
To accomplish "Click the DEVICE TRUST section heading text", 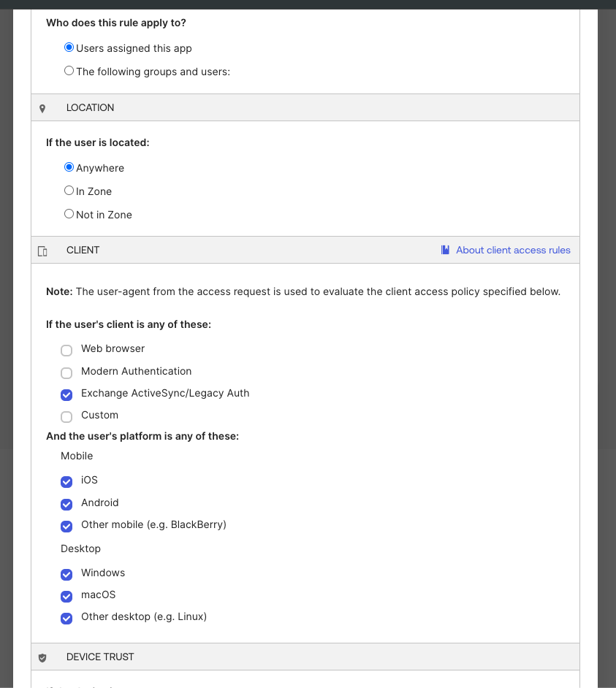I will point(100,657).
